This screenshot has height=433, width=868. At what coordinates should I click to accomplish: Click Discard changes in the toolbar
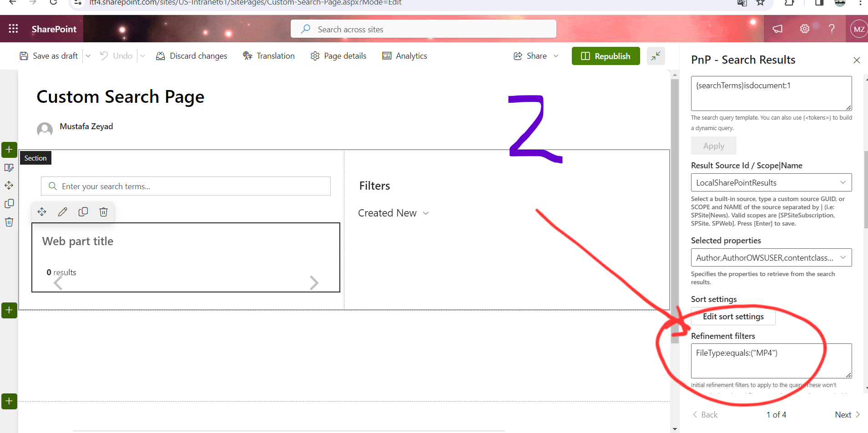(x=192, y=56)
